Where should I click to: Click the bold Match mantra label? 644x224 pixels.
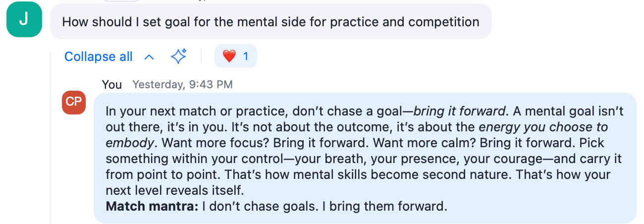152,206
